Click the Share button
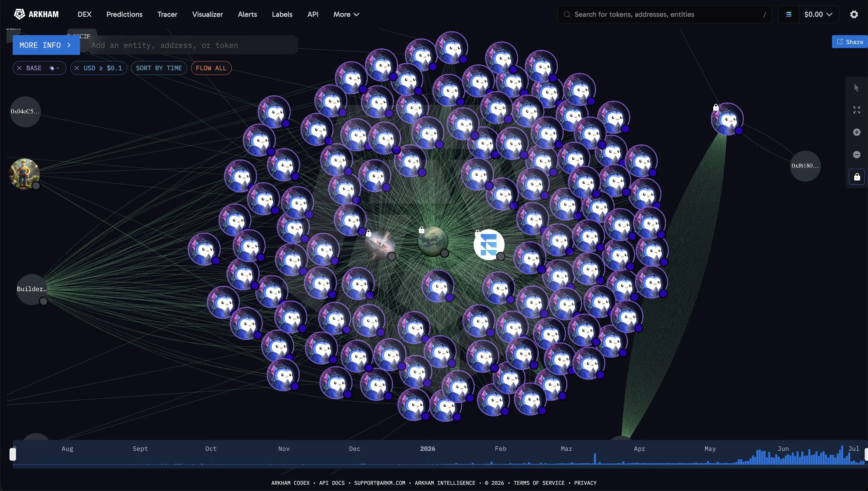This screenshot has height=491, width=868. [850, 42]
